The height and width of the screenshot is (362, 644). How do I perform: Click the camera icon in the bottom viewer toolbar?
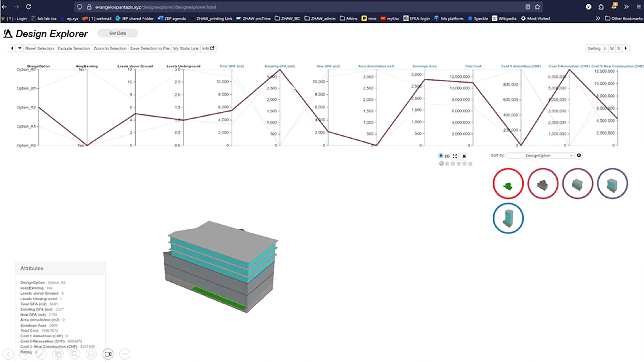(x=108, y=354)
